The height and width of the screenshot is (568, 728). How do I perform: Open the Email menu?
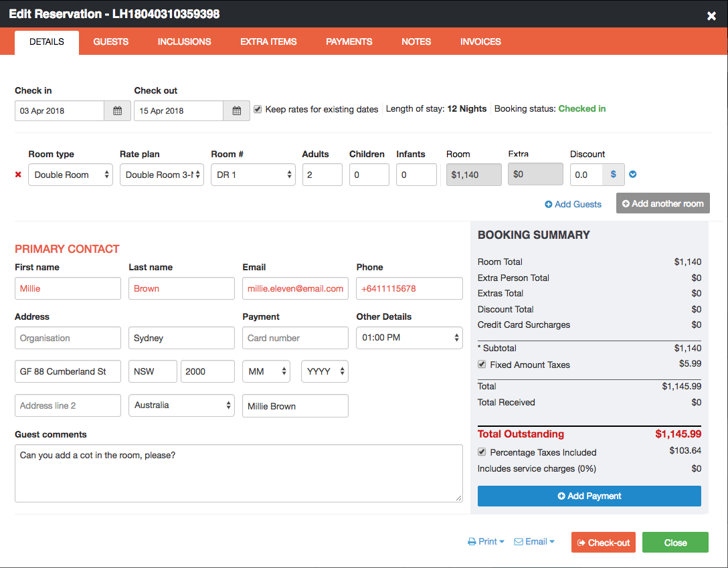click(534, 542)
